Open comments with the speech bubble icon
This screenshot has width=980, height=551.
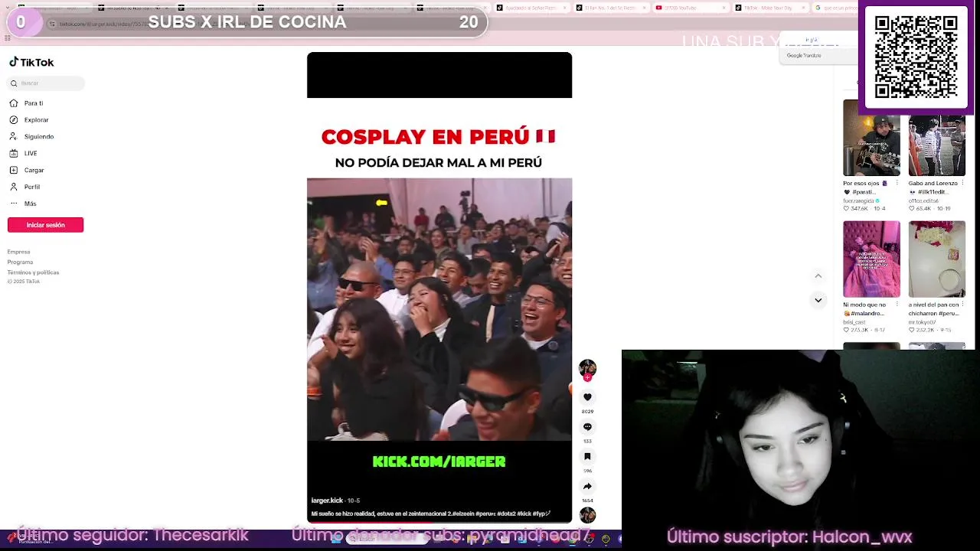587,427
